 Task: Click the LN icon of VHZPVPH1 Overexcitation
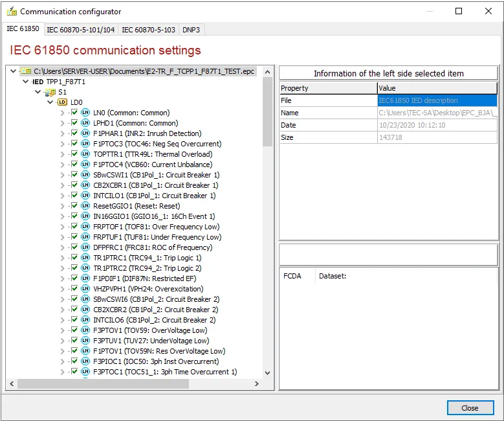pyautogui.click(x=85, y=289)
